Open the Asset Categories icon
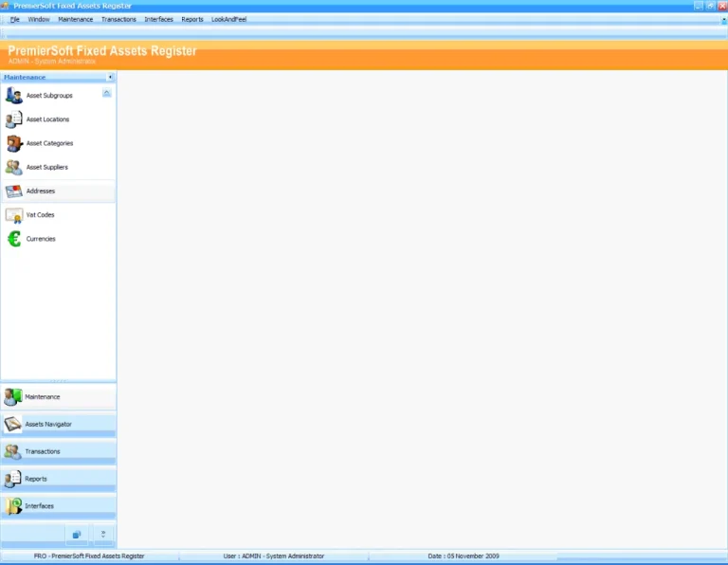The width and height of the screenshot is (728, 565). (14, 143)
